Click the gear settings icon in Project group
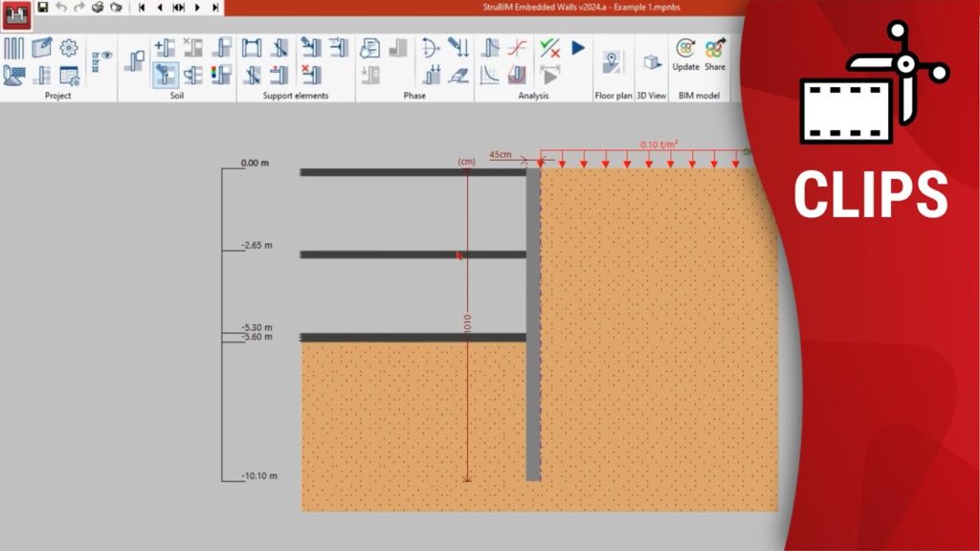The height and width of the screenshot is (551, 980). pyautogui.click(x=69, y=48)
